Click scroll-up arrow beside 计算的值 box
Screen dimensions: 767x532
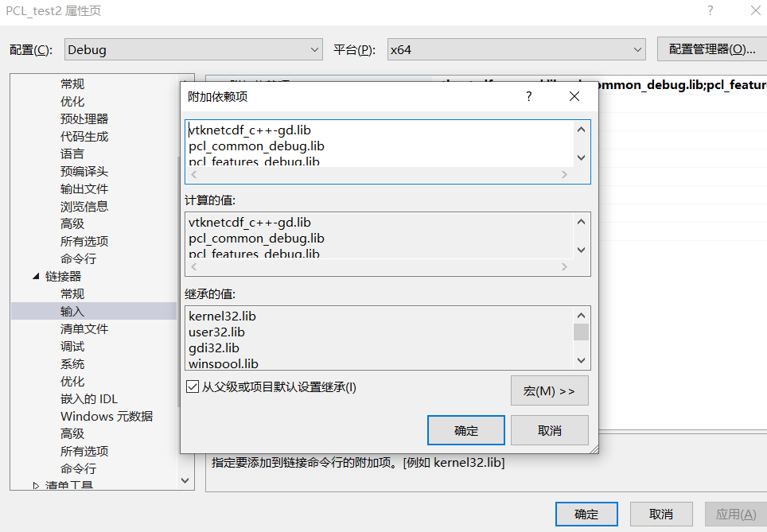click(x=581, y=221)
